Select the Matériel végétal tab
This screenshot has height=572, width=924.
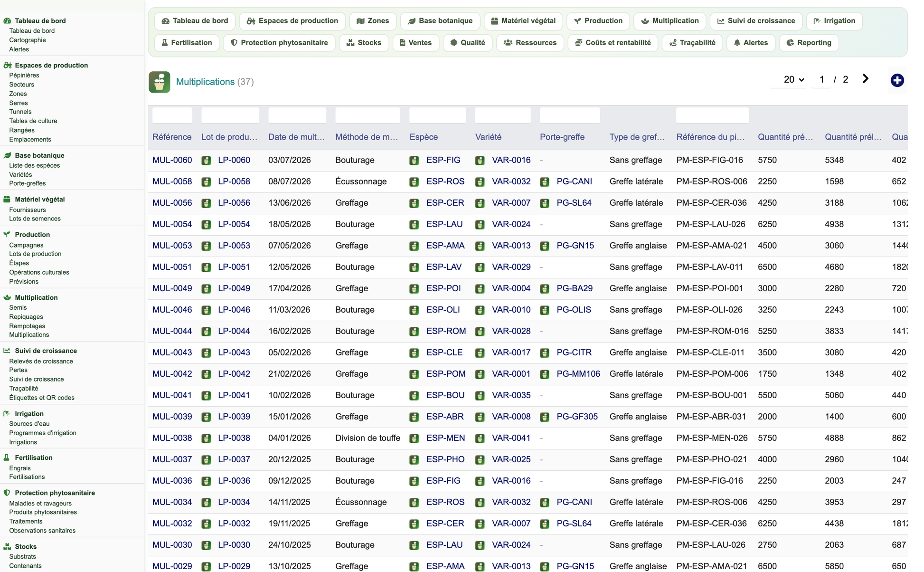pyautogui.click(x=523, y=21)
